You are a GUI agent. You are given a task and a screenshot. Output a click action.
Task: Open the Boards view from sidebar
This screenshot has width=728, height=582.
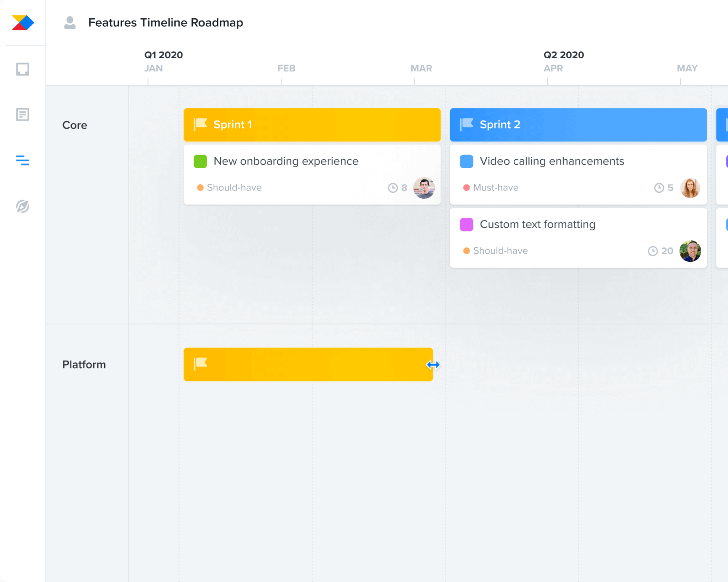23,69
